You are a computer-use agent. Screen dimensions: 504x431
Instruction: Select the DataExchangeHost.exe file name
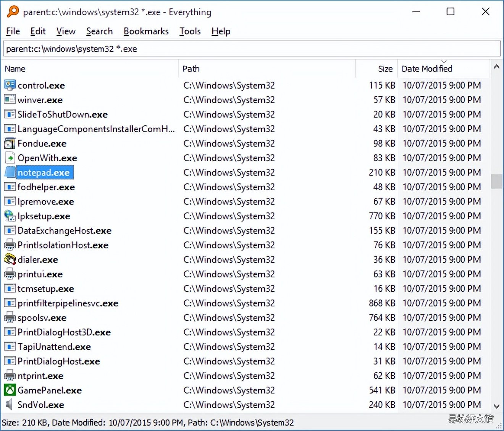pos(65,231)
